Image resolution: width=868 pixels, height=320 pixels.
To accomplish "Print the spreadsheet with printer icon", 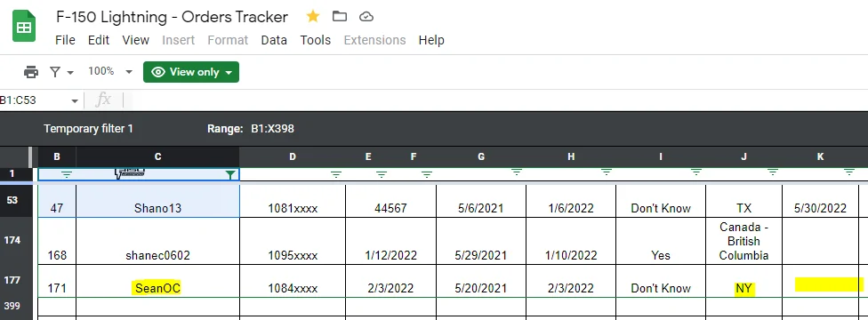I will tap(31, 72).
